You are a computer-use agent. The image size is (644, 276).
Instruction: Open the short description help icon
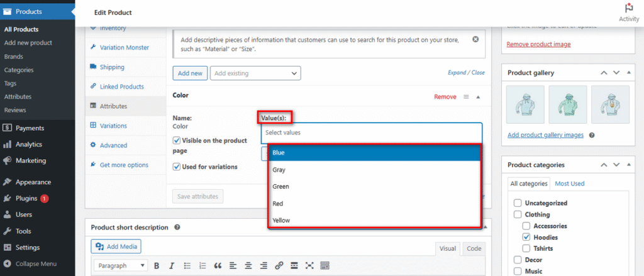tap(177, 227)
